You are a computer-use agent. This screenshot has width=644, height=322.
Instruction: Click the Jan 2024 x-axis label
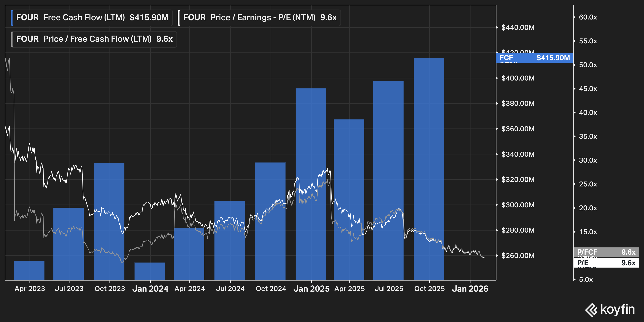[x=150, y=289]
